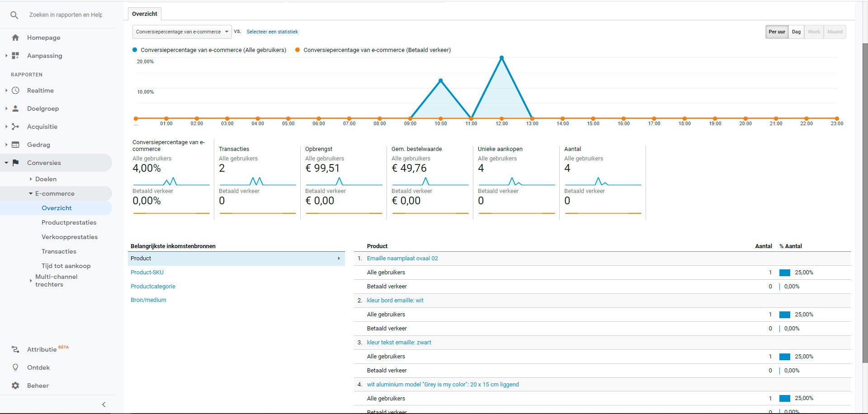This screenshot has width=868, height=414.
Task: Click the Acquisitie arrows icon
Action: 15,127
